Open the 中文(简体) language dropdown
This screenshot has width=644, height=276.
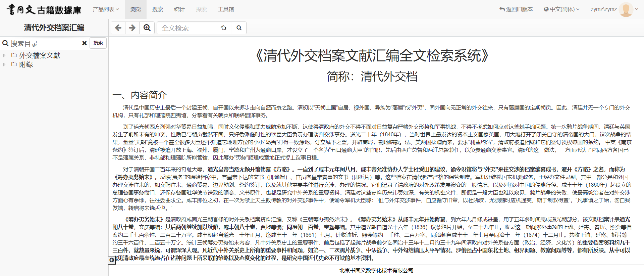(561, 9)
